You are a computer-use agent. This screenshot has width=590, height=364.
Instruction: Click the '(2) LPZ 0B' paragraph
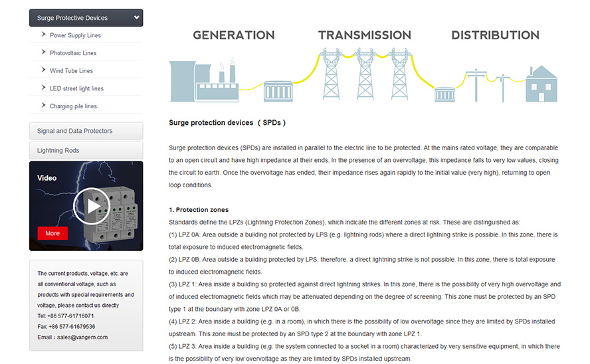click(x=362, y=266)
